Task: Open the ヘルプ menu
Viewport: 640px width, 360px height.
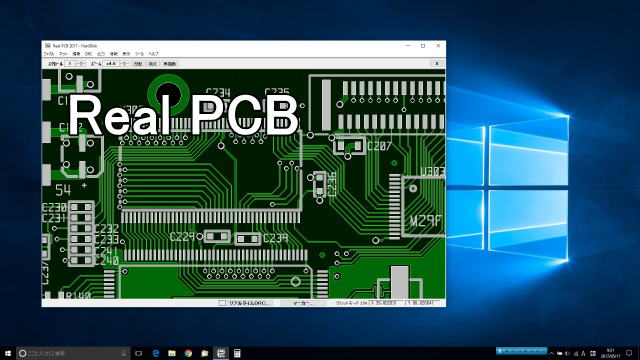Action: click(153, 54)
